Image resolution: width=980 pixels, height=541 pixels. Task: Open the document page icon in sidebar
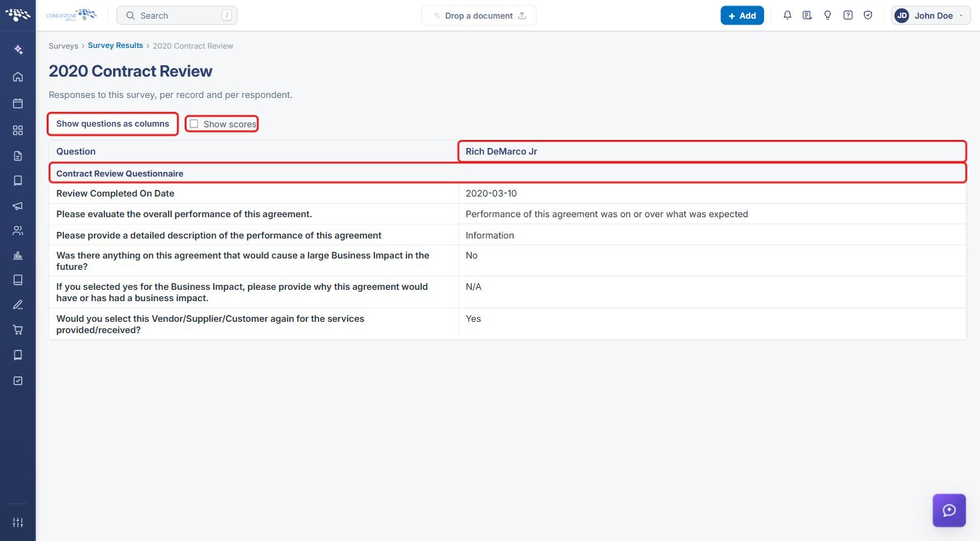coord(18,156)
